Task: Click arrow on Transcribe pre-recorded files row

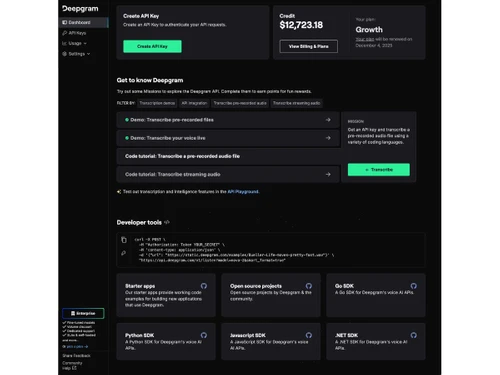Action: [328, 120]
